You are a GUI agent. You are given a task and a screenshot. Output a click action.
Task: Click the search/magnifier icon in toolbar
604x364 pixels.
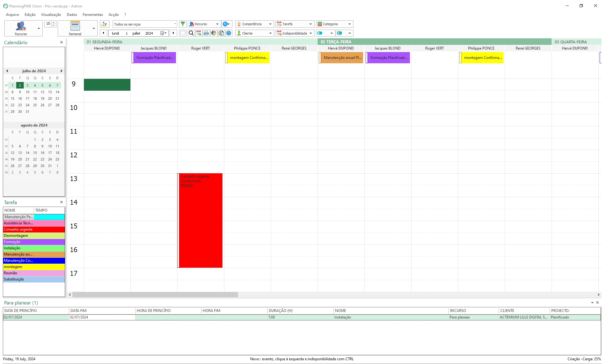[191, 33]
